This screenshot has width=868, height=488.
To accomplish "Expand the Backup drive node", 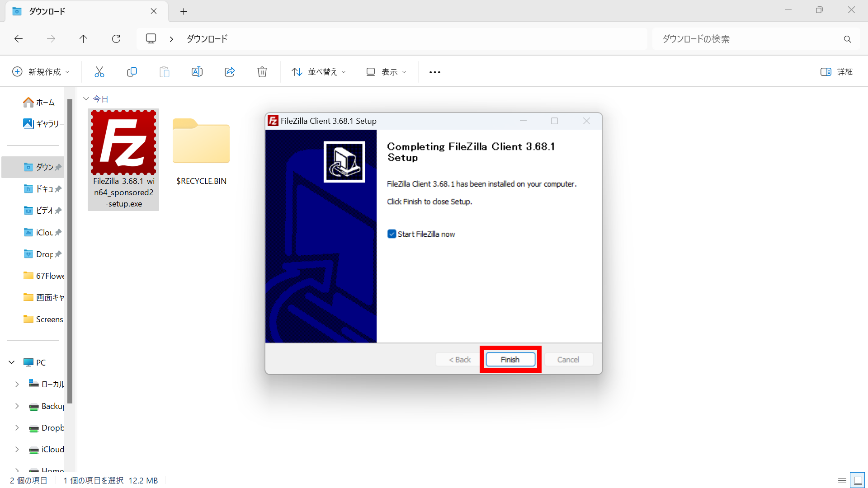I will click(x=17, y=406).
